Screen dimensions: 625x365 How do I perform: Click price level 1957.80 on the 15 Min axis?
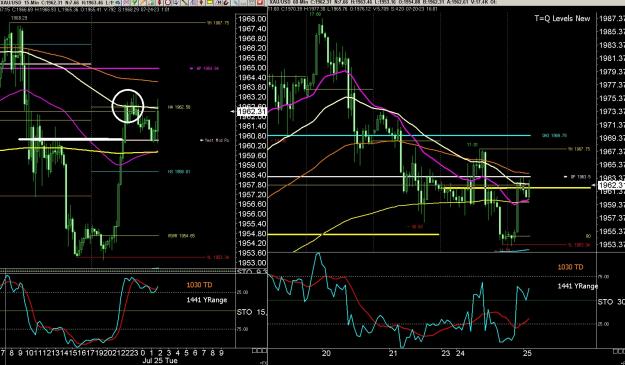point(252,184)
